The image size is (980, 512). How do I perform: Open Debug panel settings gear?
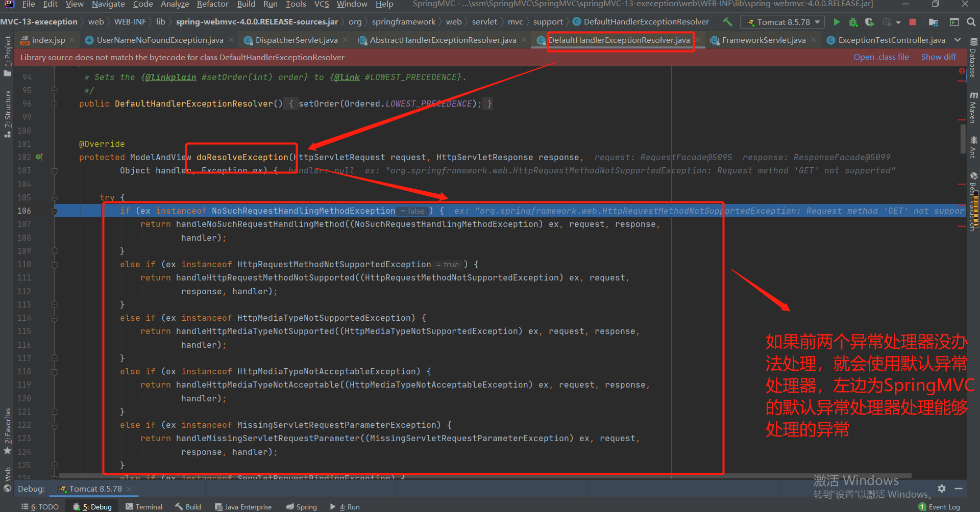(x=942, y=489)
